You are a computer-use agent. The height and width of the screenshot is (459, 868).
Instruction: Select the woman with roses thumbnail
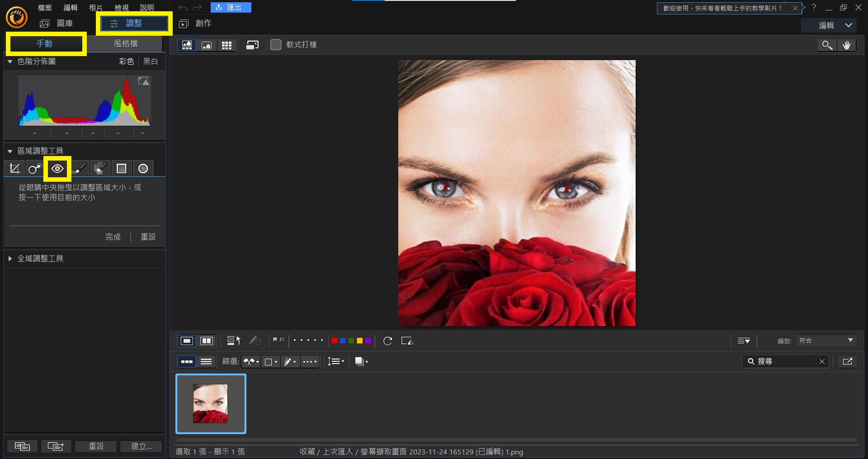click(211, 403)
